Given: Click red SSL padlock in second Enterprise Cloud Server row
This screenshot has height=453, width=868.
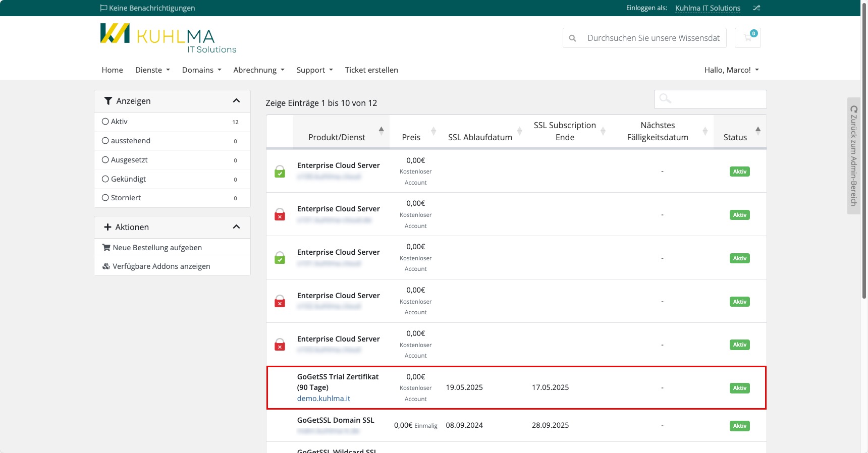Looking at the screenshot, I should point(280,215).
